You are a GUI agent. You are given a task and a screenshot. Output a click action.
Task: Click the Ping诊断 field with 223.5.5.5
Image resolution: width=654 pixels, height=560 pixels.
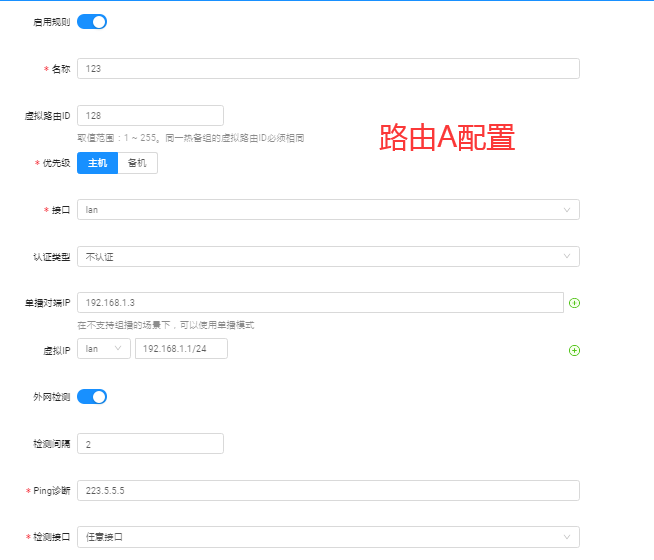[x=328, y=490]
